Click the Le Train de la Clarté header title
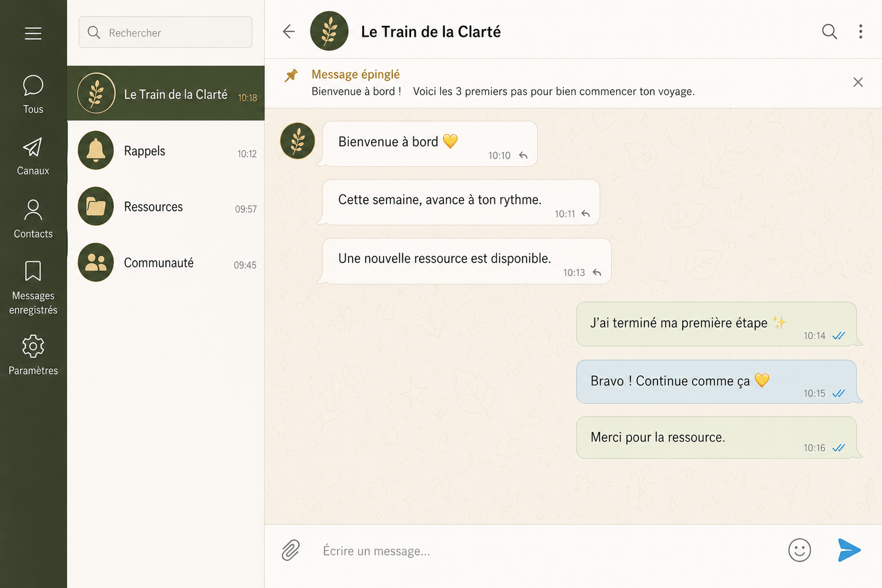 point(431,32)
